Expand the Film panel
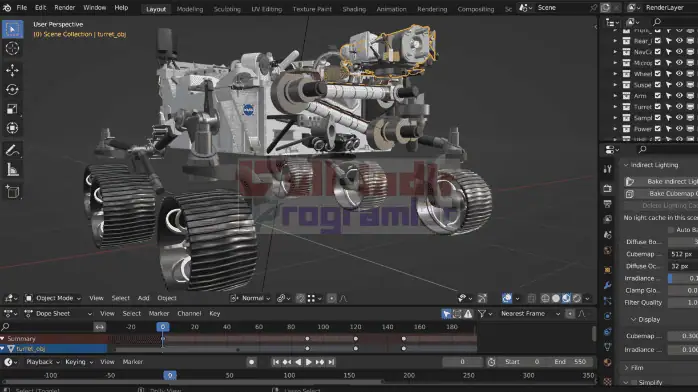The width and height of the screenshot is (698, 392). coord(626,368)
